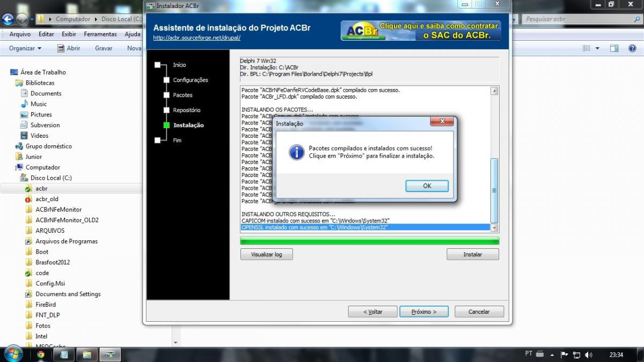Click the change view icon in Explorer
The height and width of the screenshot is (362, 644).
coord(586,48)
